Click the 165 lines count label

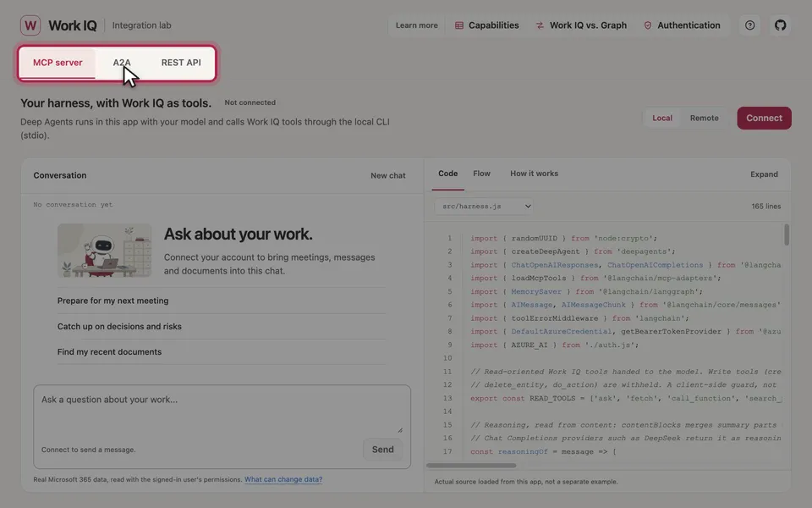click(766, 207)
